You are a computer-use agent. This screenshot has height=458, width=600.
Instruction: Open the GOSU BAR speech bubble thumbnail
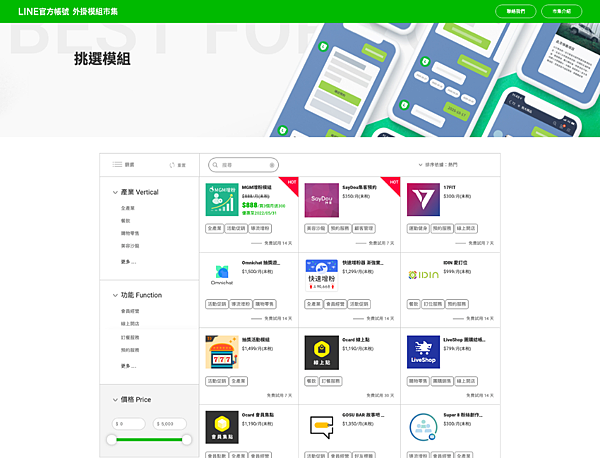tap(322, 427)
